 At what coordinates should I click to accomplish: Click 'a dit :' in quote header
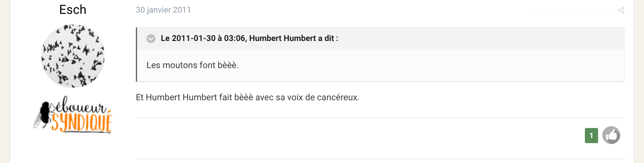328,38
